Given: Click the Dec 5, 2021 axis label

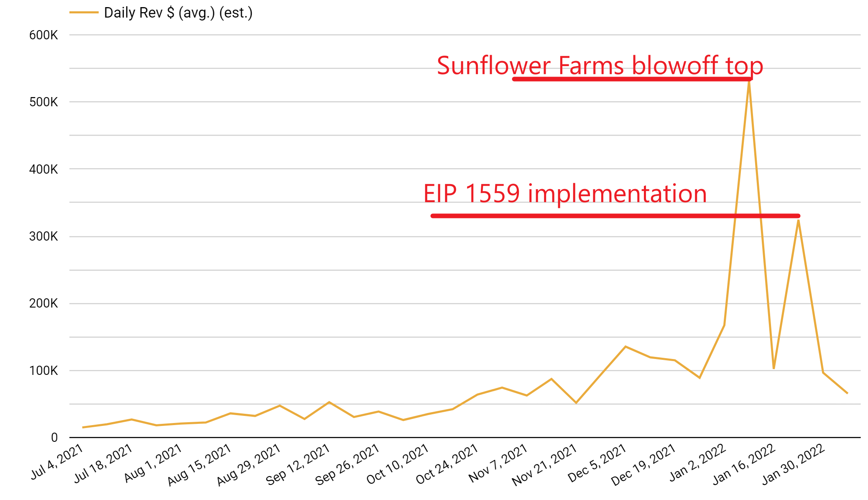Looking at the screenshot, I should pyautogui.click(x=597, y=463).
